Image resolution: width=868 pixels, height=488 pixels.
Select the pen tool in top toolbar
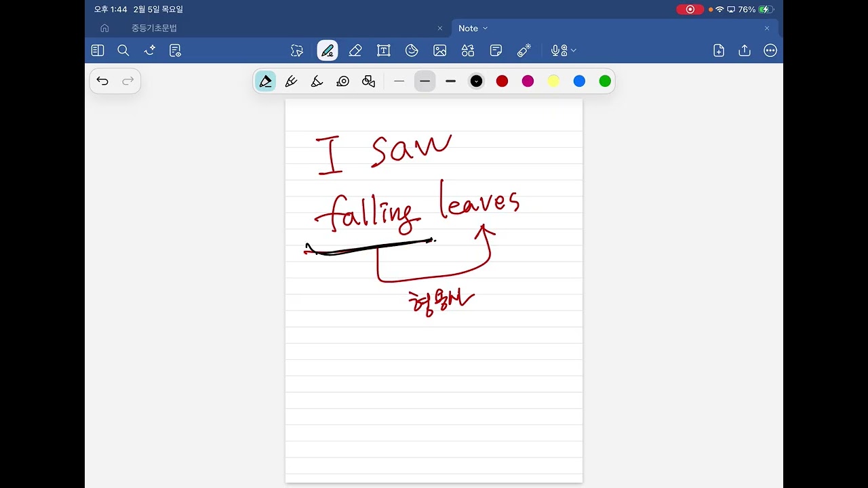point(328,50)
